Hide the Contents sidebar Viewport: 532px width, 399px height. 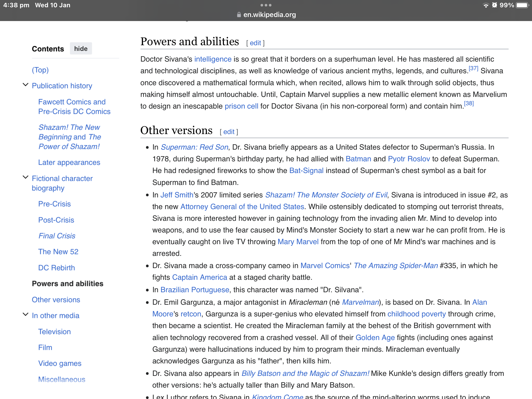click(x=81, y=49)
